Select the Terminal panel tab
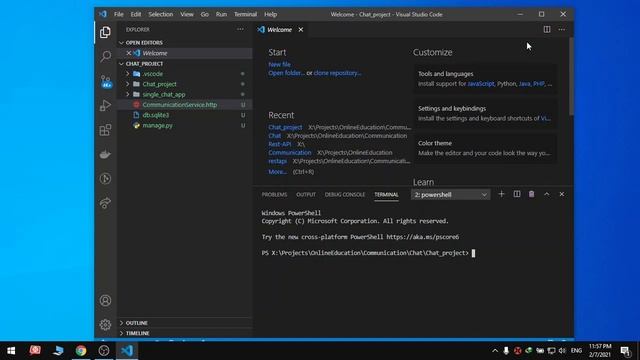Screen dimensions: 640x360 (386, 195)
